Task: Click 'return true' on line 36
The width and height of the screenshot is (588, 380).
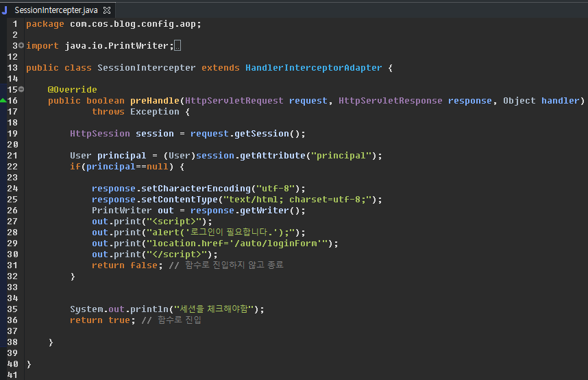Action: click(100, 320)
